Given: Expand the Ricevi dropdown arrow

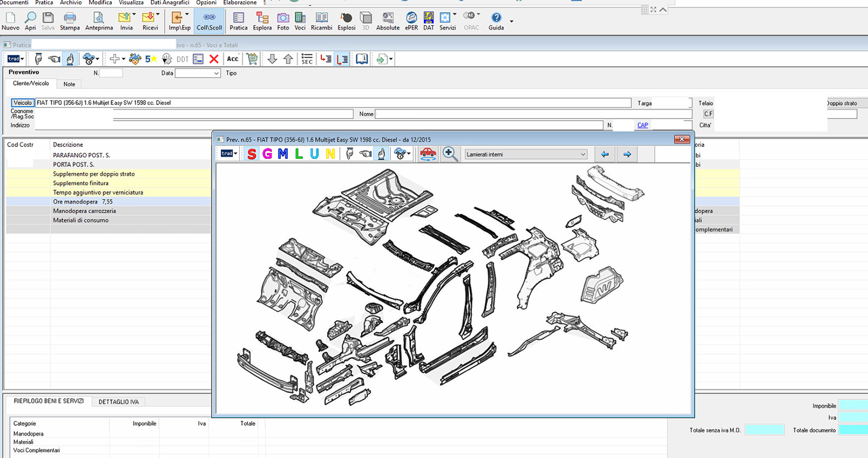Looking at the screenshot, I should [x=158, y=15].
